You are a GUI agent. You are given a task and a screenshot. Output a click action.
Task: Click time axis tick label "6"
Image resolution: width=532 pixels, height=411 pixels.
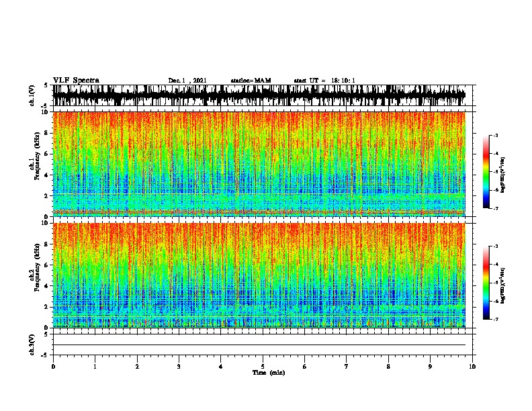(x=304, y=367)
